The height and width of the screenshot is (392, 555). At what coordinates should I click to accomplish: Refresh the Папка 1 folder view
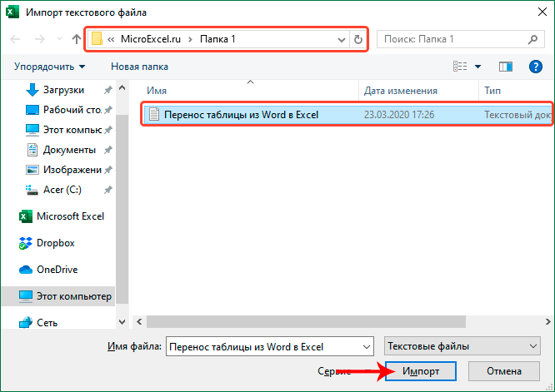pos(358,39)
